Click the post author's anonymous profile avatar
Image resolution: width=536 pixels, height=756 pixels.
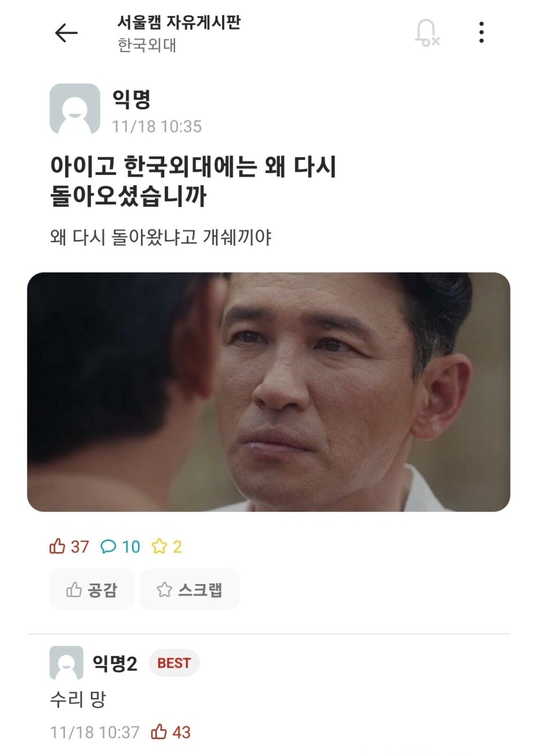(75, 109)
